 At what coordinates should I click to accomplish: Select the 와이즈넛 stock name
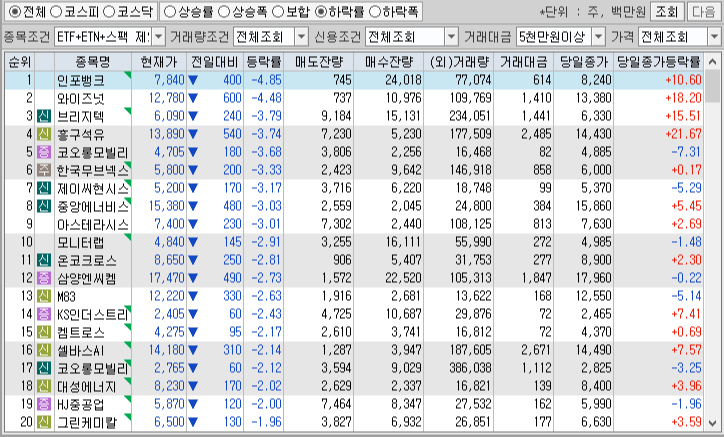pyautogui.click(x=81, y=98)
